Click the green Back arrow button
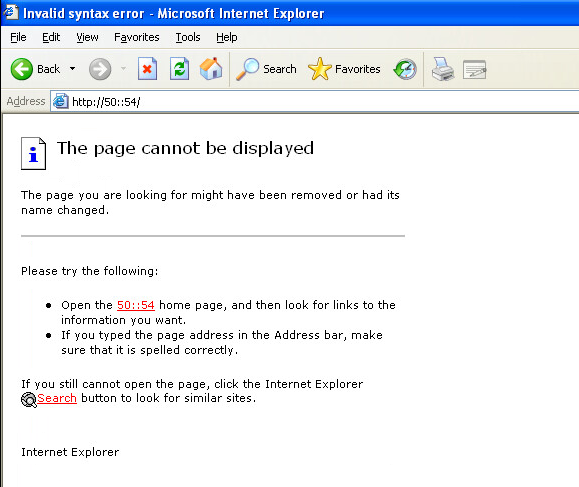This screenshot has height=487, width=579. click(21, 69)
